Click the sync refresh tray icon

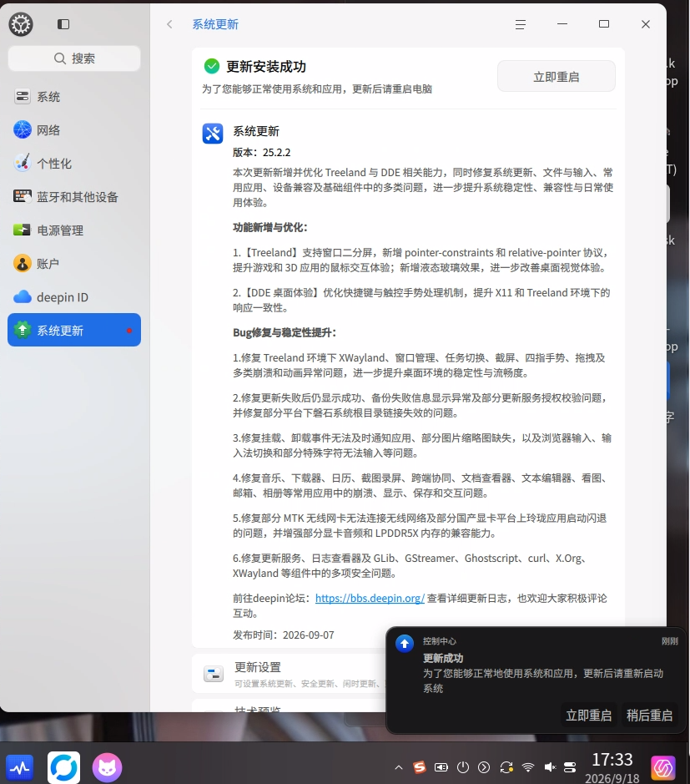(x=506, y=767)
